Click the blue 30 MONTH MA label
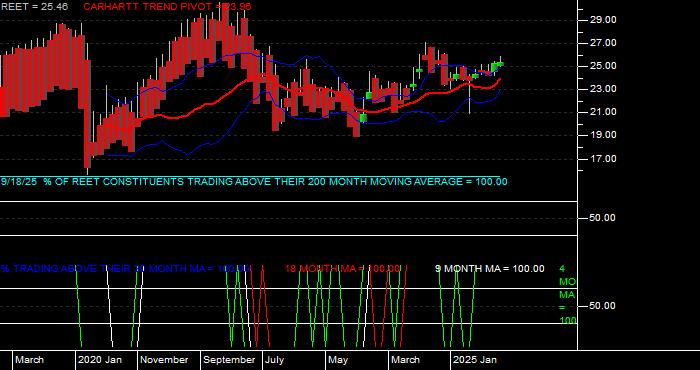The width and height of the screenshot is (700, 370). (x=125, y=269)
